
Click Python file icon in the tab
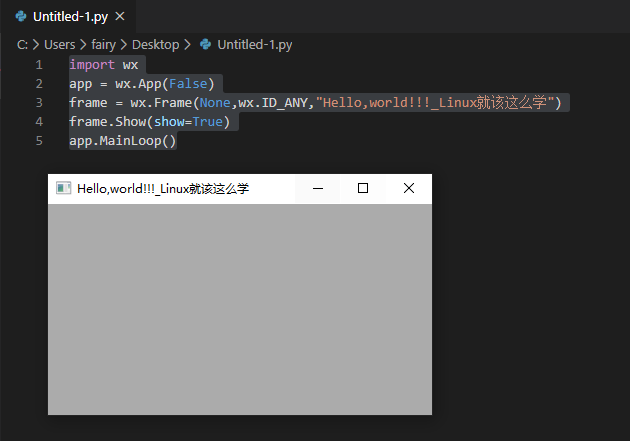pyautogui.click(x=21, y=16)
